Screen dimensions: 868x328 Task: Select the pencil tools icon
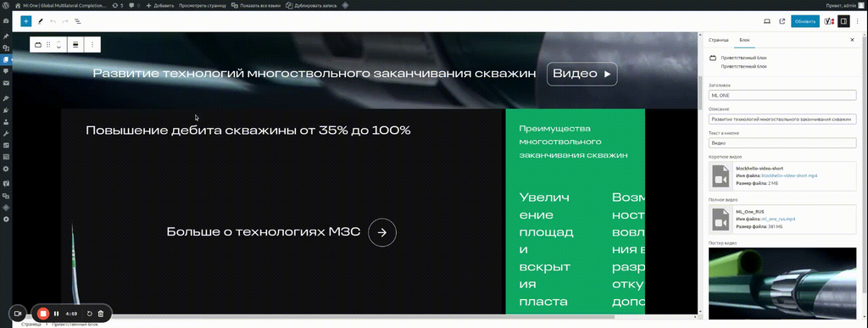pyautogui.click(x=41, y=21)
